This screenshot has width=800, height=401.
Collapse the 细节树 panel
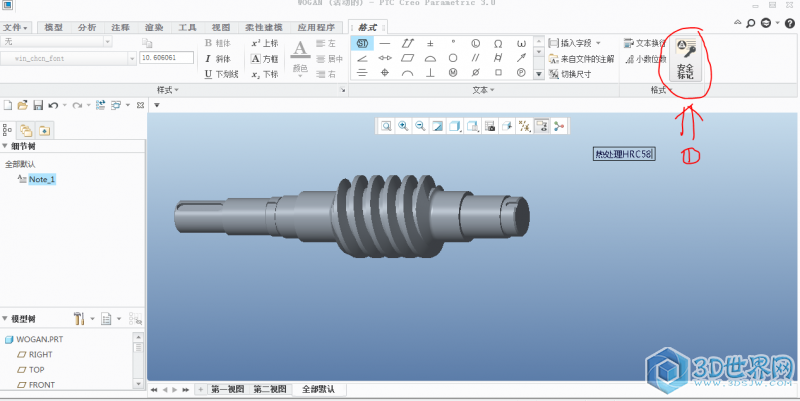point(5,146)
